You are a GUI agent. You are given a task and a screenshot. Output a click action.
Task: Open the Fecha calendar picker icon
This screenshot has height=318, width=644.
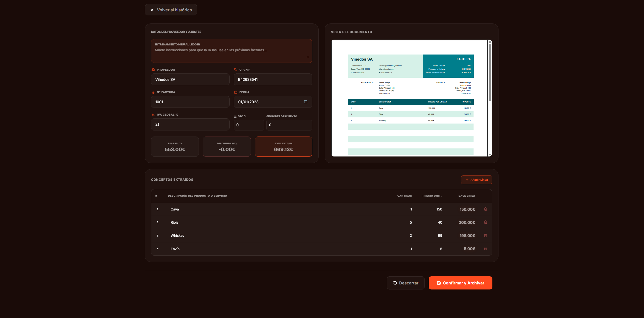(305, 102)
